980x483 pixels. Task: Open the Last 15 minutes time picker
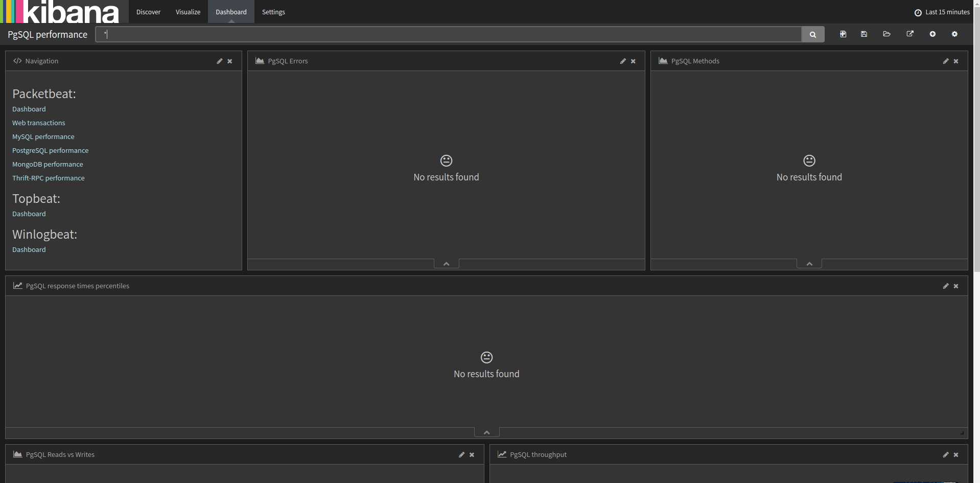point(942,12)
